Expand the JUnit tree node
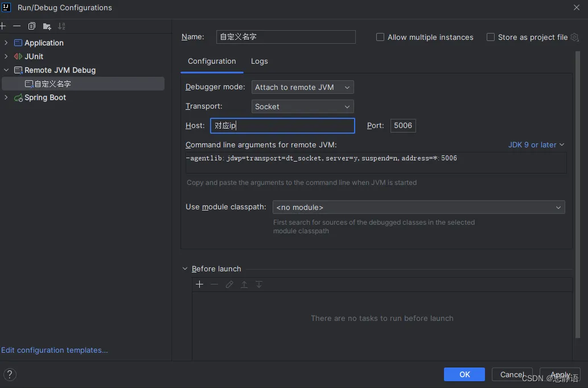 [6, 56]
